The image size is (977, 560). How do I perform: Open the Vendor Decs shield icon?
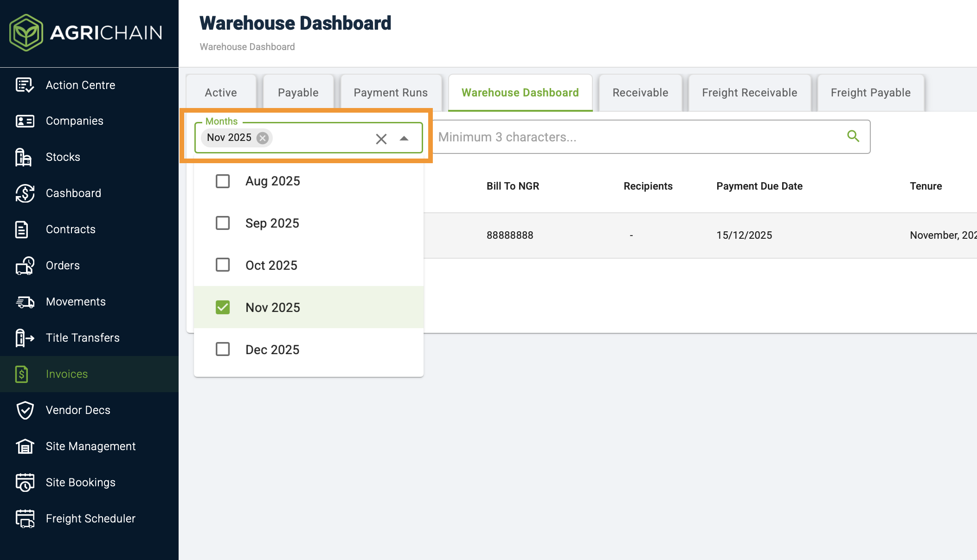[x=25, y=410]
